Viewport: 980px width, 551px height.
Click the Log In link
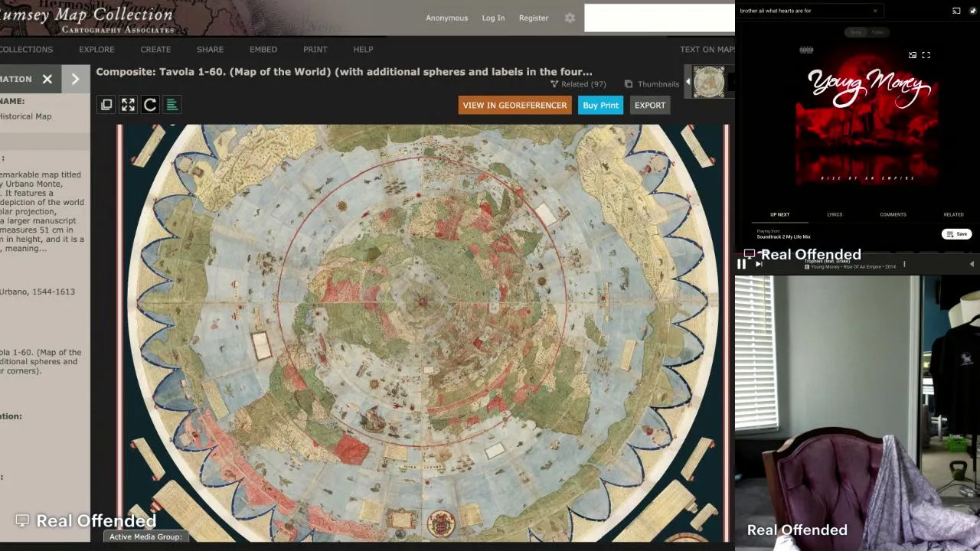[493, 18]
